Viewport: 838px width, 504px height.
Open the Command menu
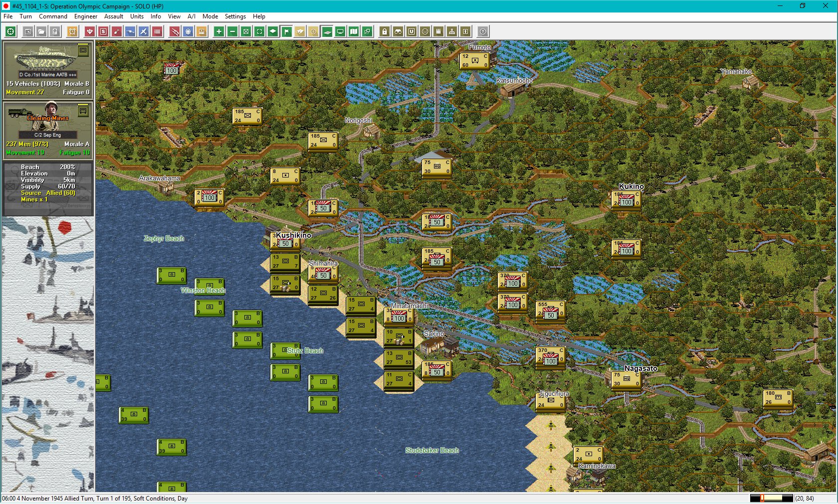53,16
